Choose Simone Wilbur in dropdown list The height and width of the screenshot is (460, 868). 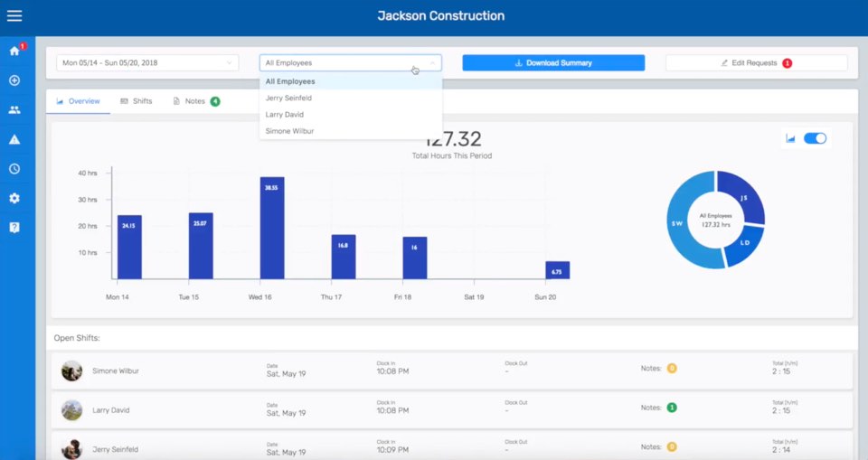(x=289, y=131)
